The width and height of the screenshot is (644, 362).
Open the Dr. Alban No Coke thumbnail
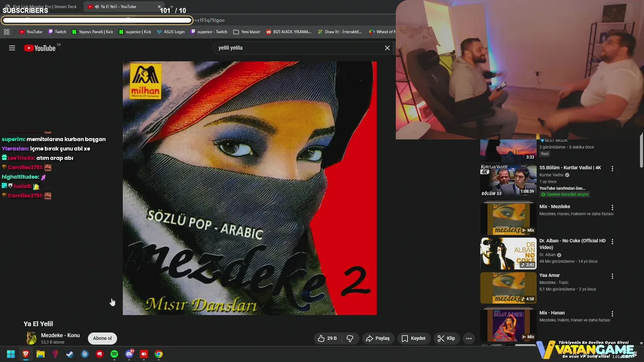[x=508, y=253]
